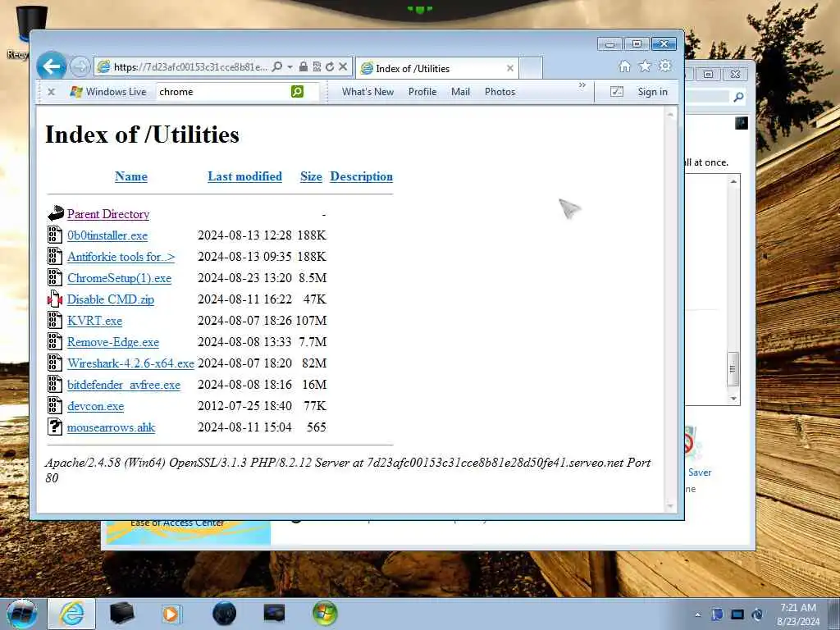Open What's New in Windows Live toolbar
Image resolution: width=840 pixels, height=630 pixels.
point(368,92)
